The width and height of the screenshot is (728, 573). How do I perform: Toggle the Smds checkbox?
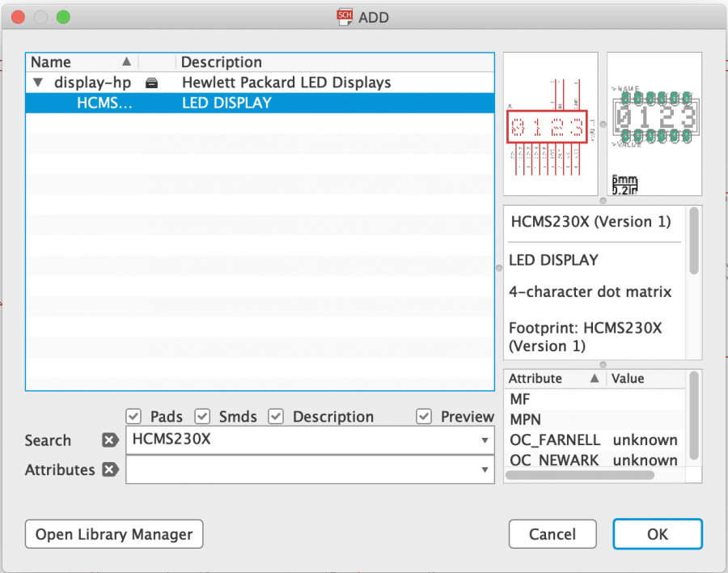coord(203,416)
